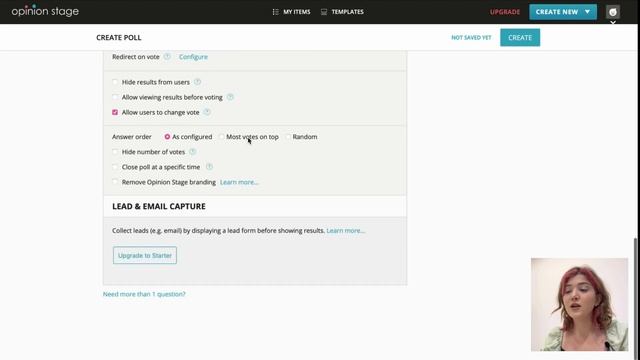Click Upgrade to Starter button
The height and width of the screenshot is (360, 640).
coord(145,255)
